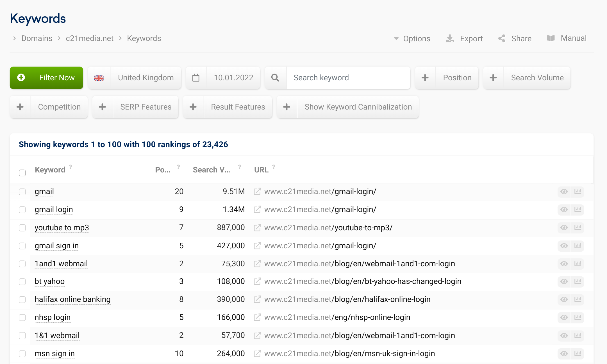The image size is (607, 364).
Task: Open chart history icon for gmail row
Action: 578,192
